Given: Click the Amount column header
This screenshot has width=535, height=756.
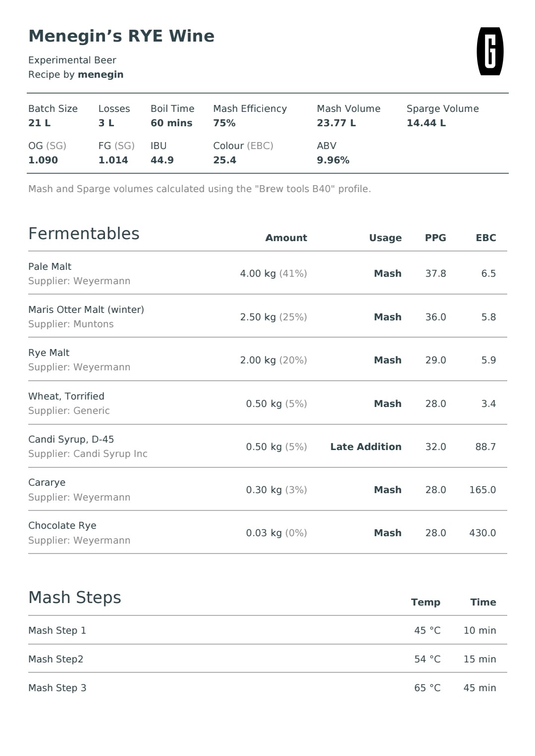Looking at the screenshot, I should point(286,238).
